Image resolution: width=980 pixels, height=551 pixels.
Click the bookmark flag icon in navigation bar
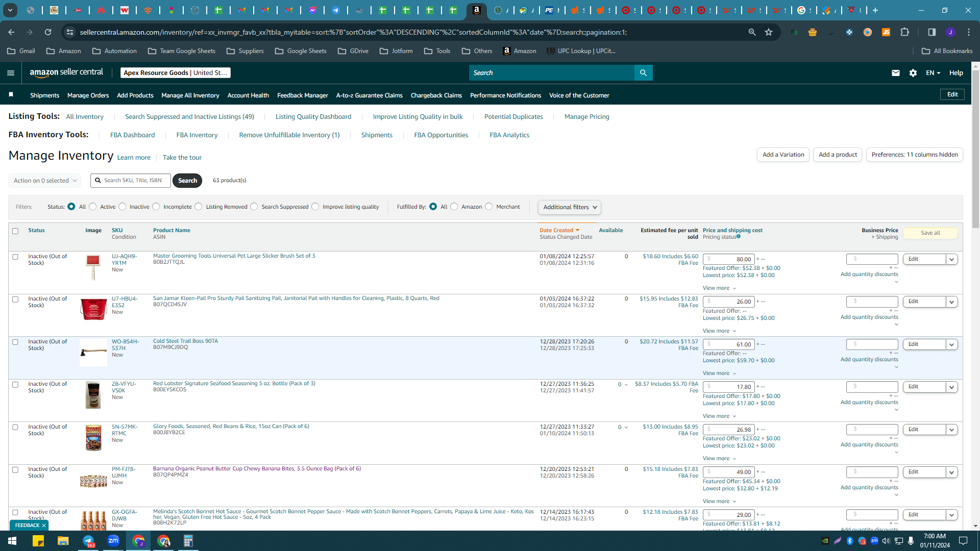click(11, 95)
